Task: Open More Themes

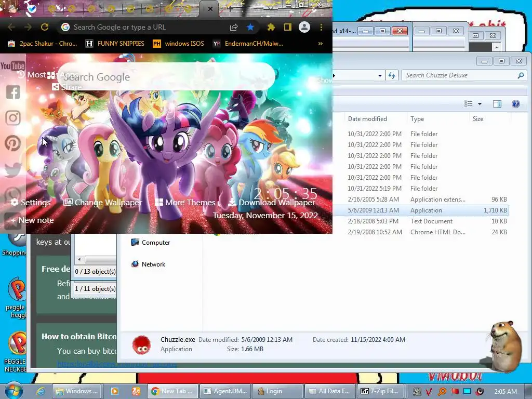Action: tap(185, 203)
